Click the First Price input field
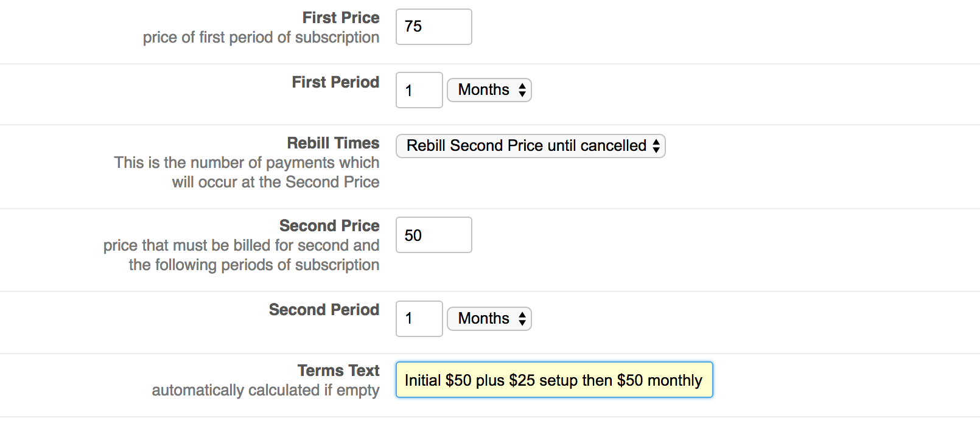Image resolution: width=980 pixels, height=421 pixels. [x=433, y=27]
